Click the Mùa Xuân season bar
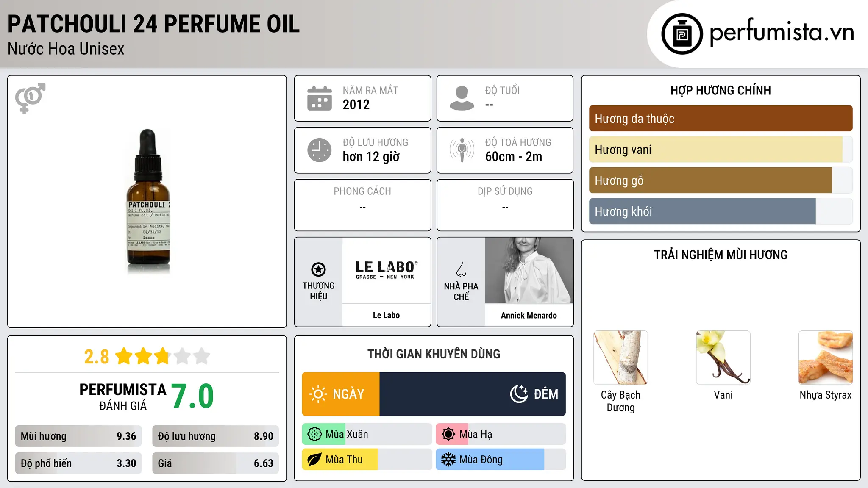This screenshot has height=488, width=868. click(x=367, y=434)
